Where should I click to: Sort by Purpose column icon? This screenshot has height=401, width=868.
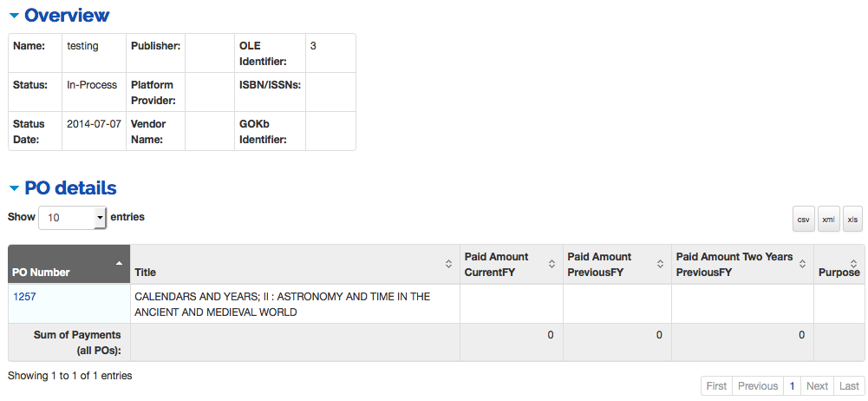click(853, 264)
